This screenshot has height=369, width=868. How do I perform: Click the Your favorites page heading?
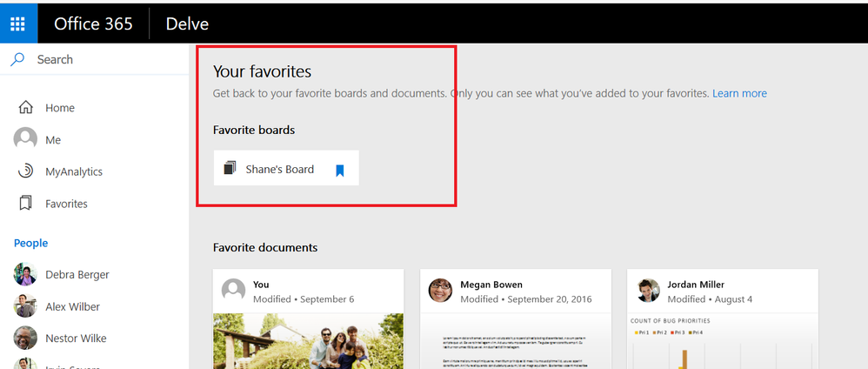(x=263, y=71)
